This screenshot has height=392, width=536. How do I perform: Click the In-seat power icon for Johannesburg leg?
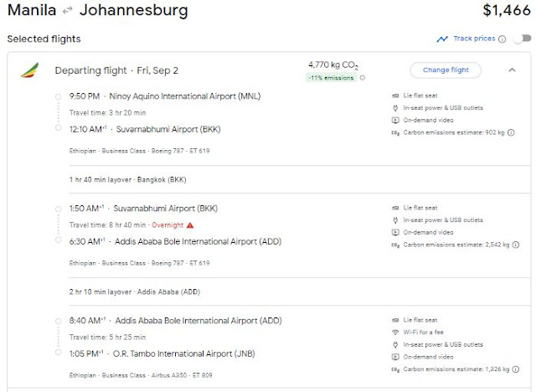(395, 344)
